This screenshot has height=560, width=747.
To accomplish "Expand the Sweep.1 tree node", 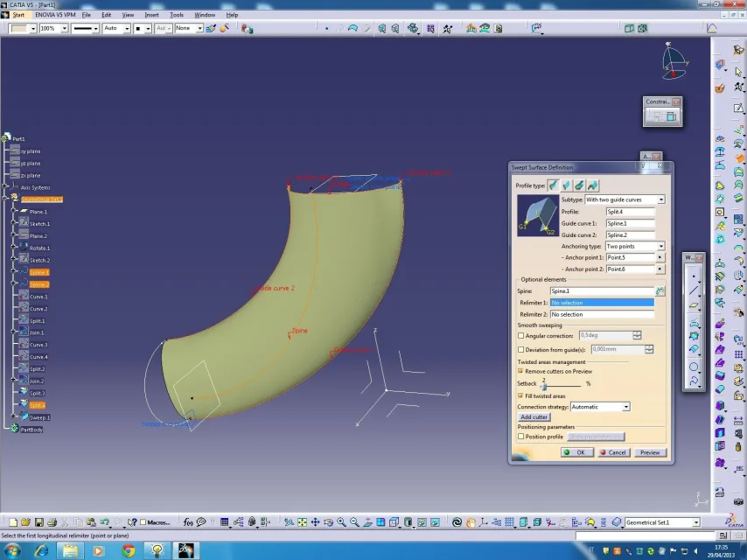I will (13, 417).
